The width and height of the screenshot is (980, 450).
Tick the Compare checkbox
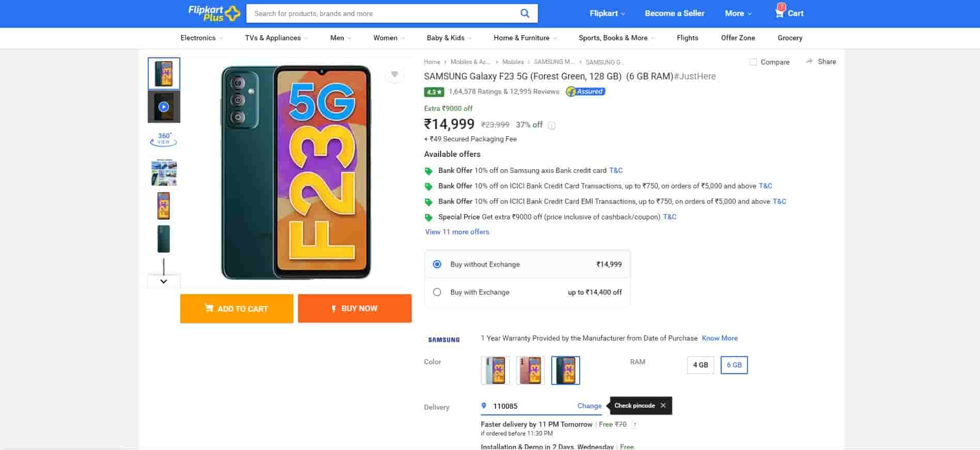tap(753, 62)
